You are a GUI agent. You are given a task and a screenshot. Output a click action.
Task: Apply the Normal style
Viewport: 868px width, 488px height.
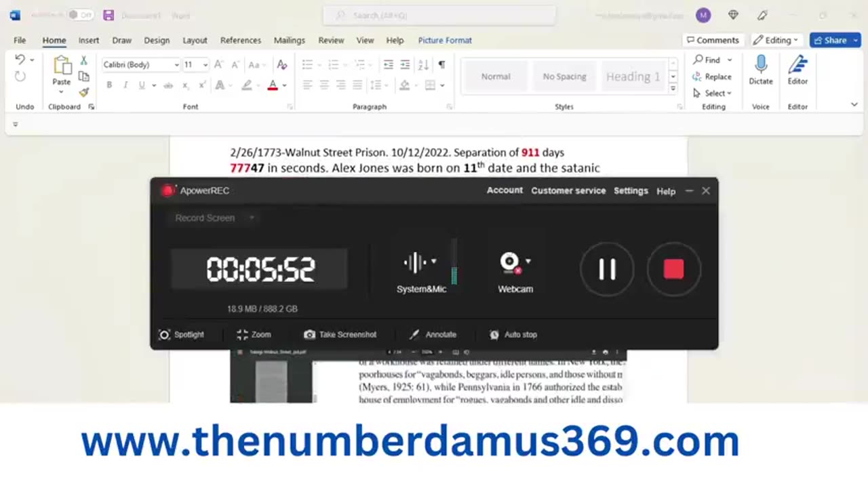pos(496,77)
